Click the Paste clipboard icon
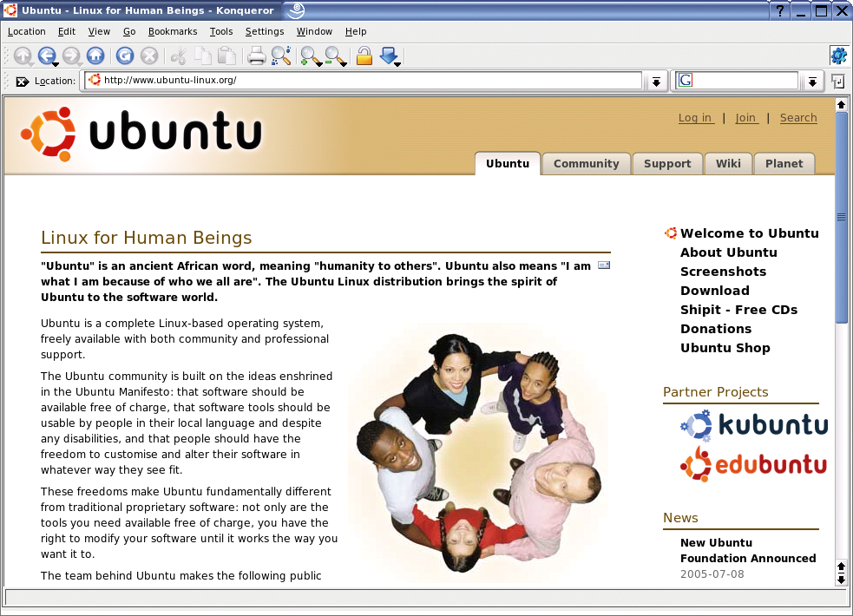The image size is (853, 616). tap(226, 56)
